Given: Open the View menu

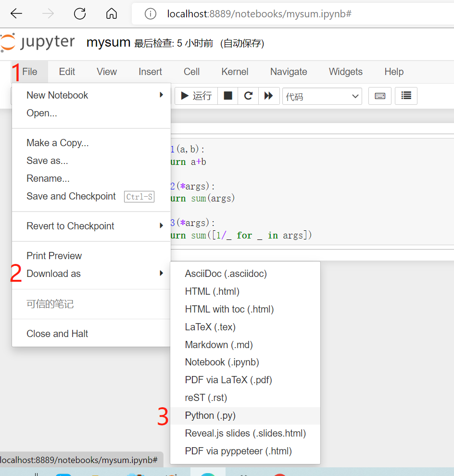Looking at the screenshot, I should (x=107, y=72).
